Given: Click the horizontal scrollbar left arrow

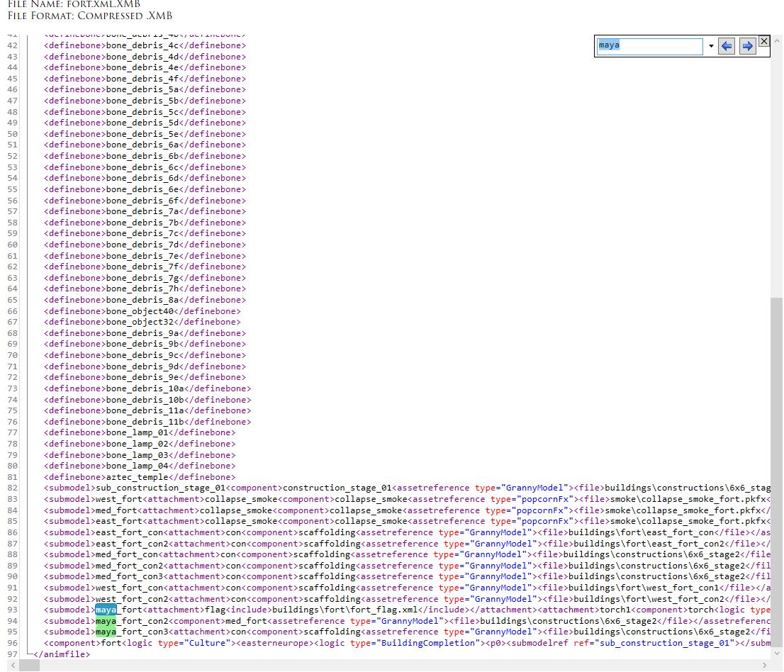Looking at the screenshot, I should pos(6,666).
